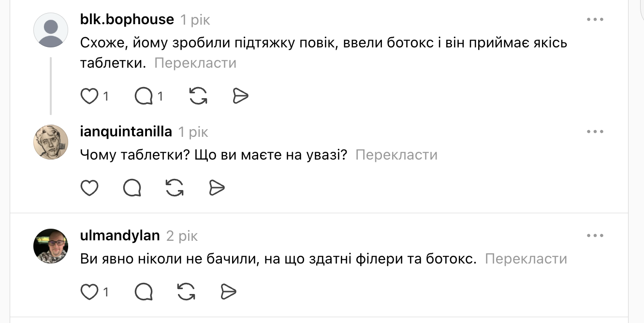This screenshot has height=323, width=644.
Task: Open ulmandylan's profile avatar
Action: click(51, 246)
